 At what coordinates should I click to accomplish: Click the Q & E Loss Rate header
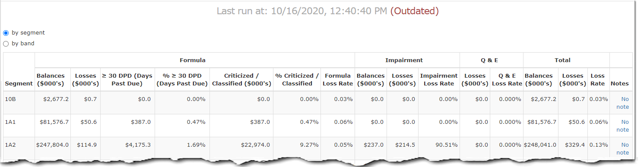click(507, 79)
